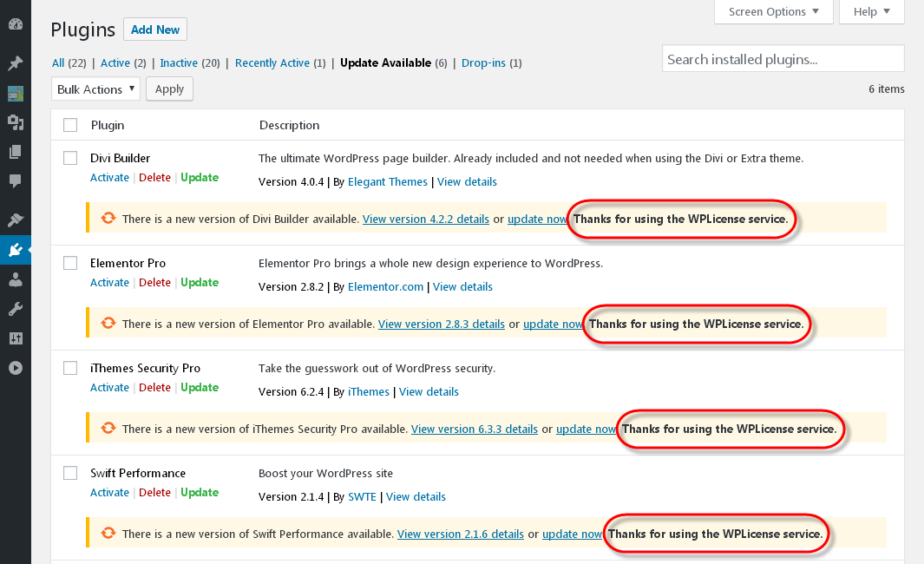
Task: Check the Swift Performance checkbox
Action: click(x=70, y=473)
